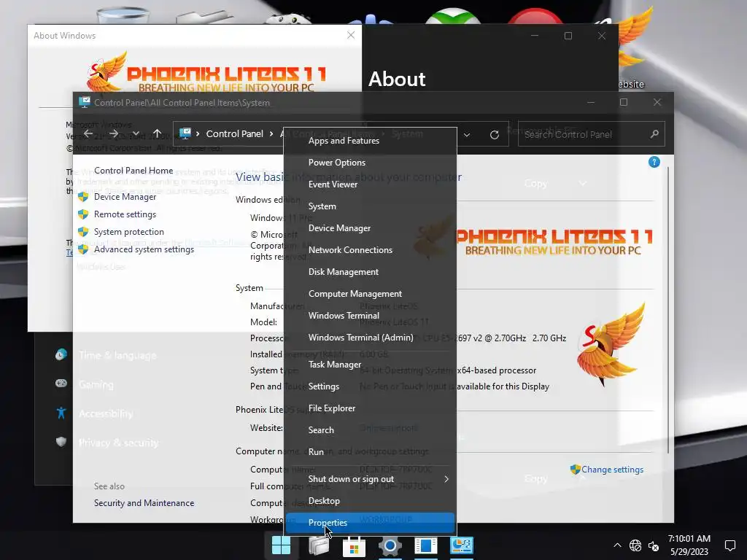Viewport: 747px width, 560px height.
Task: Close the About Windows dialog
Action: coord(351,35)
